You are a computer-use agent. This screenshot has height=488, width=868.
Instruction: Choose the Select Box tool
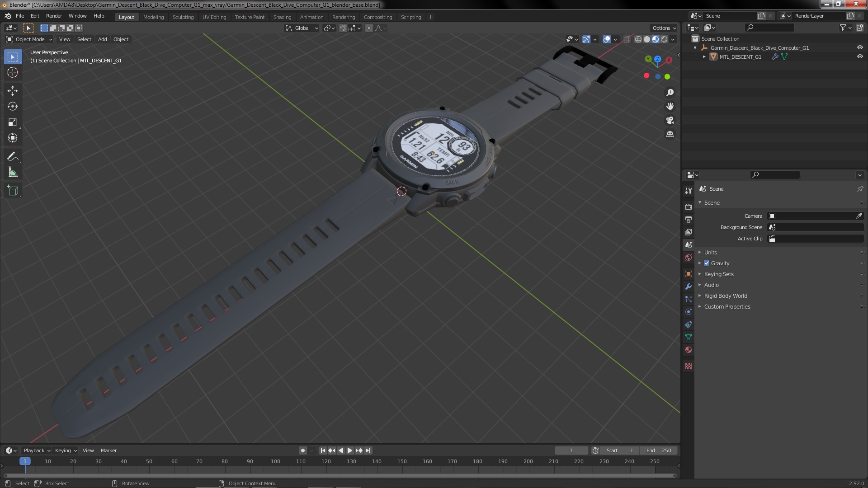click(13, 57)
